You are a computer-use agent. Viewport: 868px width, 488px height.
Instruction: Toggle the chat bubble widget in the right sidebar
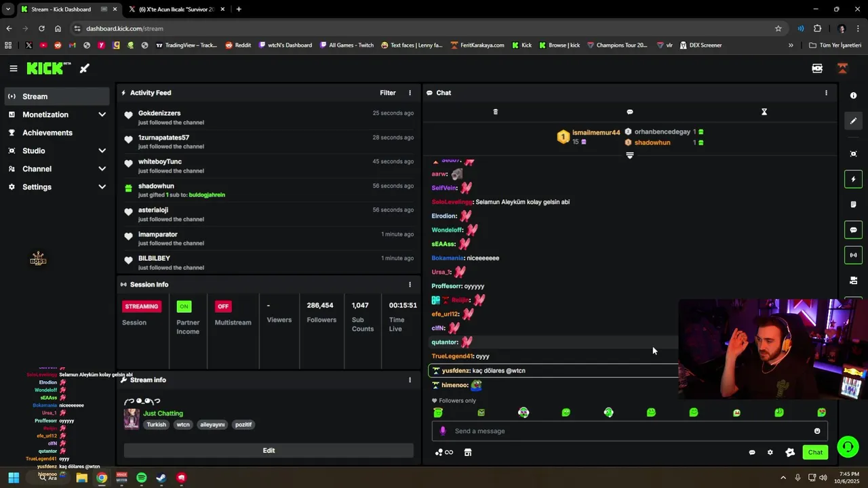pyautogui.click(x=854, y=230)
